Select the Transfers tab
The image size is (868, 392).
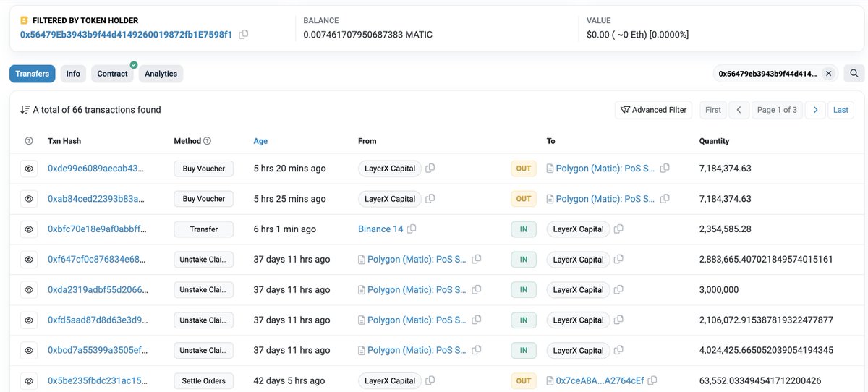(x=33, y=74)
